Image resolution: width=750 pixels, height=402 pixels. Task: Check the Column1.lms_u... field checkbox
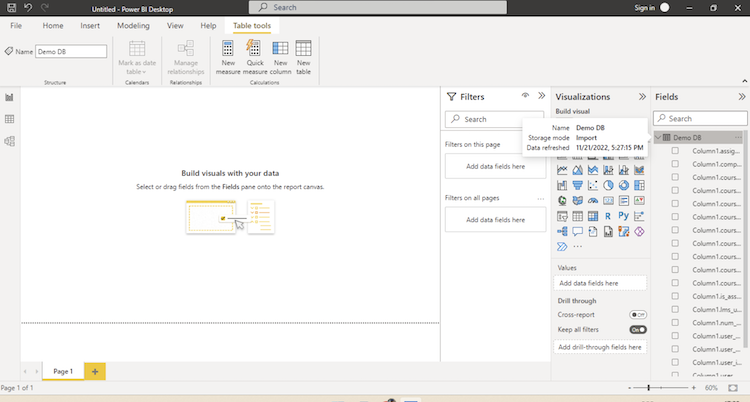point(675,309)
